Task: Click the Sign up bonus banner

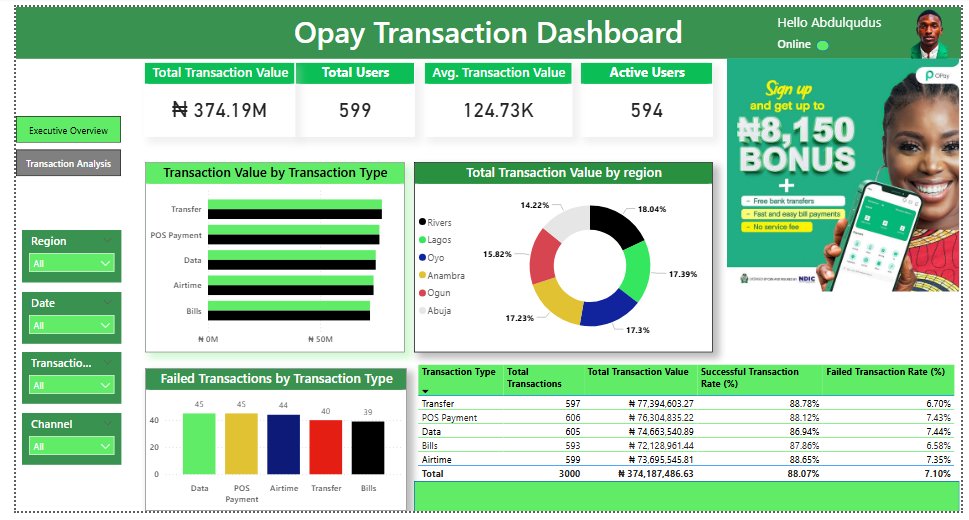Action: [x=844, y=175]
